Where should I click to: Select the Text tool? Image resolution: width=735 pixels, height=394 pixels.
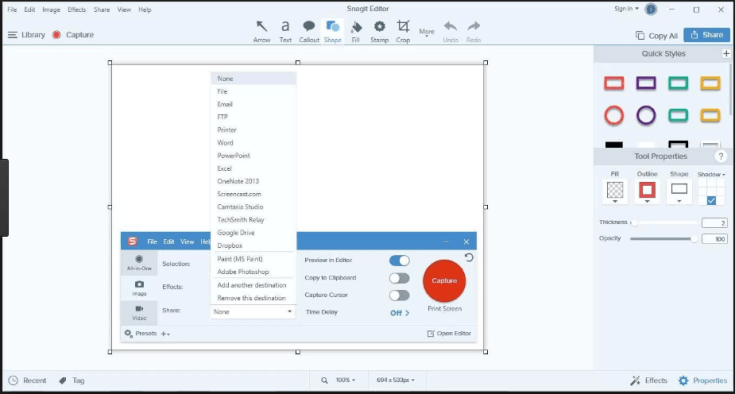pyautogui.click(x=285, y=31)
